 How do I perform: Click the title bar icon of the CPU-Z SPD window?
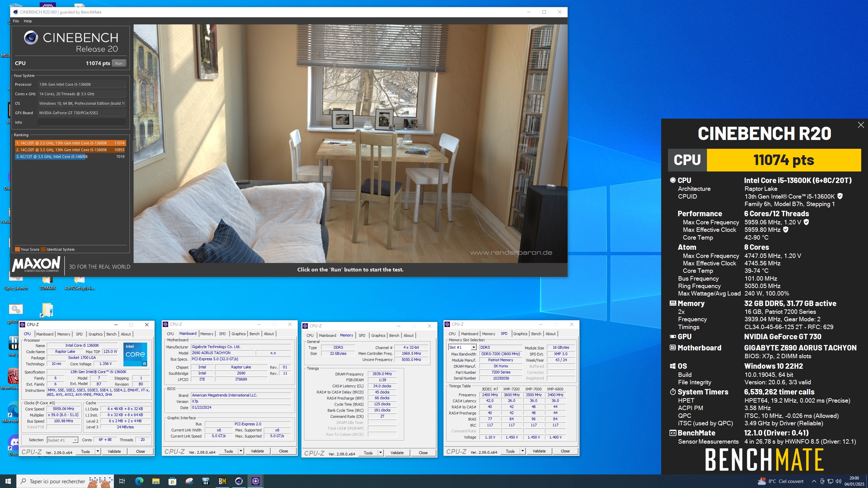point(448,324)
